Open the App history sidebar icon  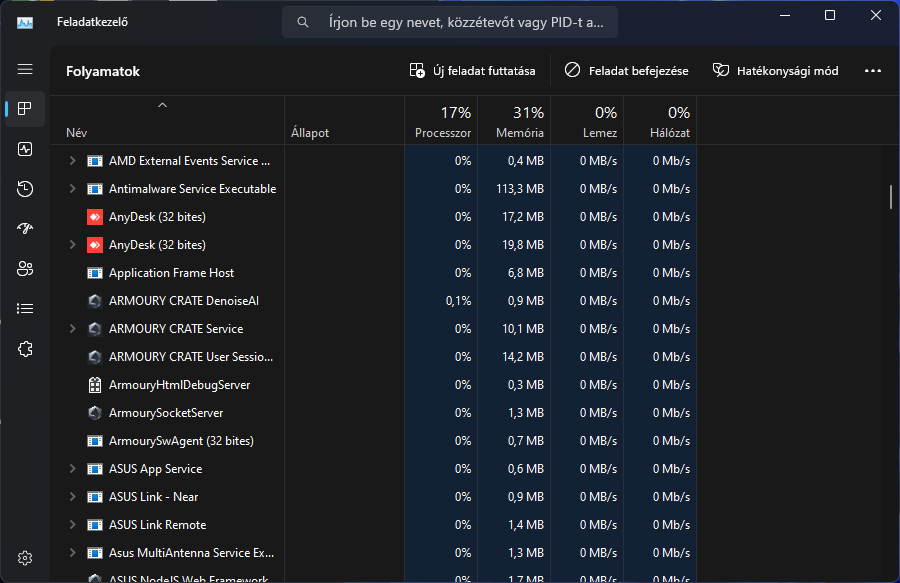[25, 189]
